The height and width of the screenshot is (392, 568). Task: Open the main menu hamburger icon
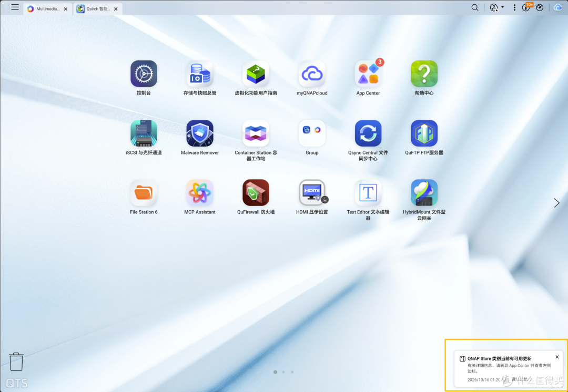15,7
